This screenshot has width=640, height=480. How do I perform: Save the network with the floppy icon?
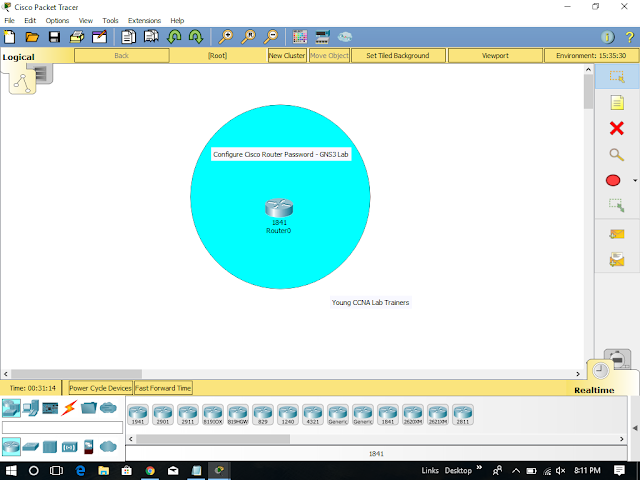pos(54,37)
